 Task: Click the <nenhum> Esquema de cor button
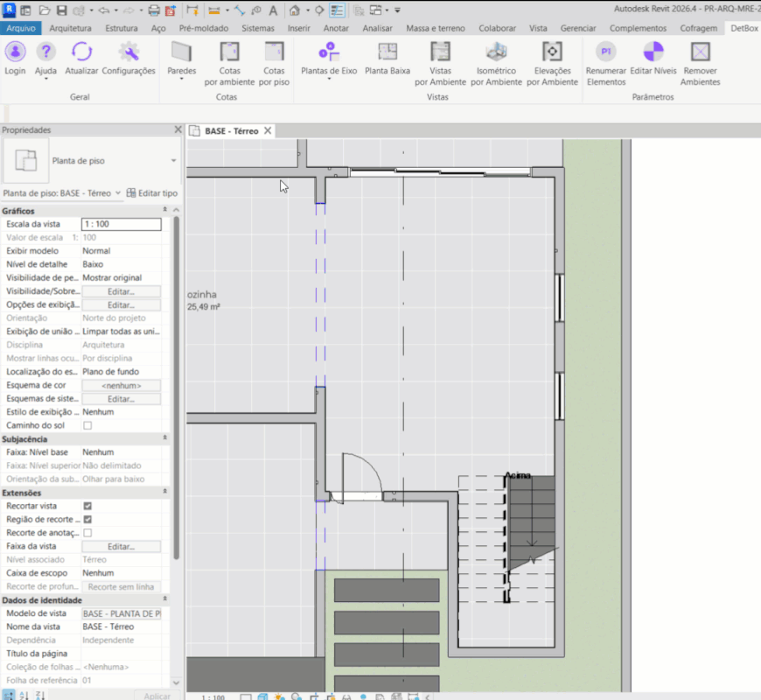click(121, 385)
